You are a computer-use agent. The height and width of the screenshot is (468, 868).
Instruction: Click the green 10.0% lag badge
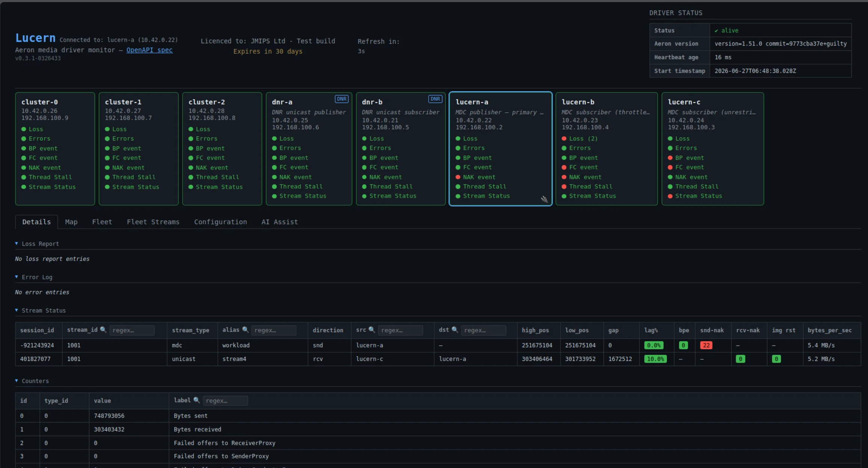tap(655, 359)
